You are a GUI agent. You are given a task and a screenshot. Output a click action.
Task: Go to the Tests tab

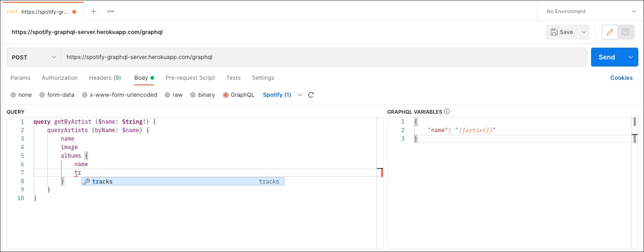(233, 78)
